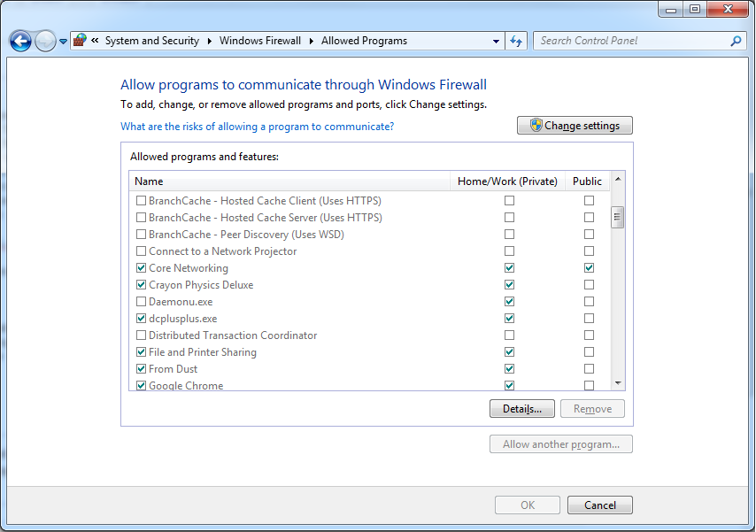Click the Details... button
756x532 pixels.
point(522,409)
